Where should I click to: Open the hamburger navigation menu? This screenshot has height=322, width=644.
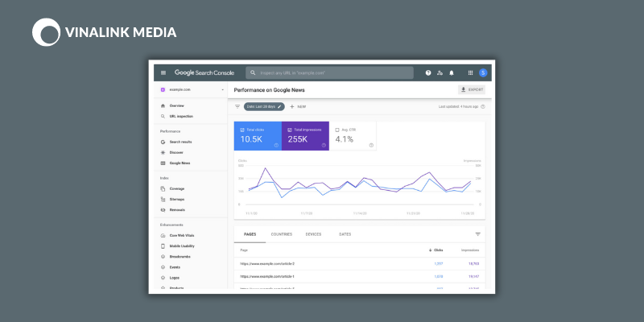pyautogui.click(x=163, y=72)
